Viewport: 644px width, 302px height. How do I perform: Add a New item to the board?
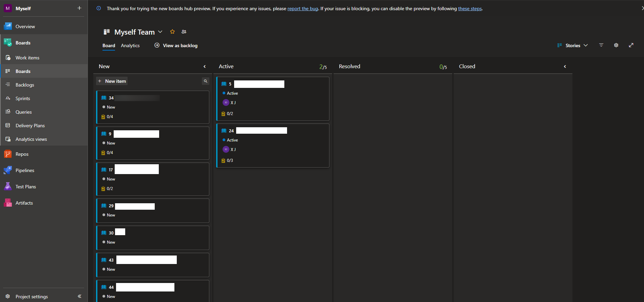coord(112,81)
